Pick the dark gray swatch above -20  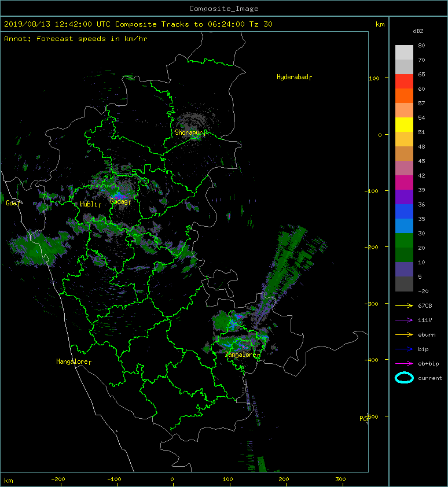click(x=404, y=284)
